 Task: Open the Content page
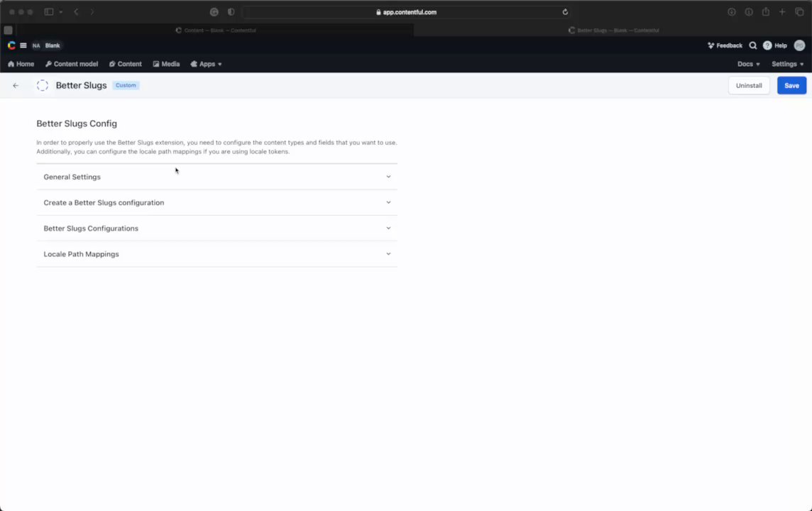[x=126, y=64]
